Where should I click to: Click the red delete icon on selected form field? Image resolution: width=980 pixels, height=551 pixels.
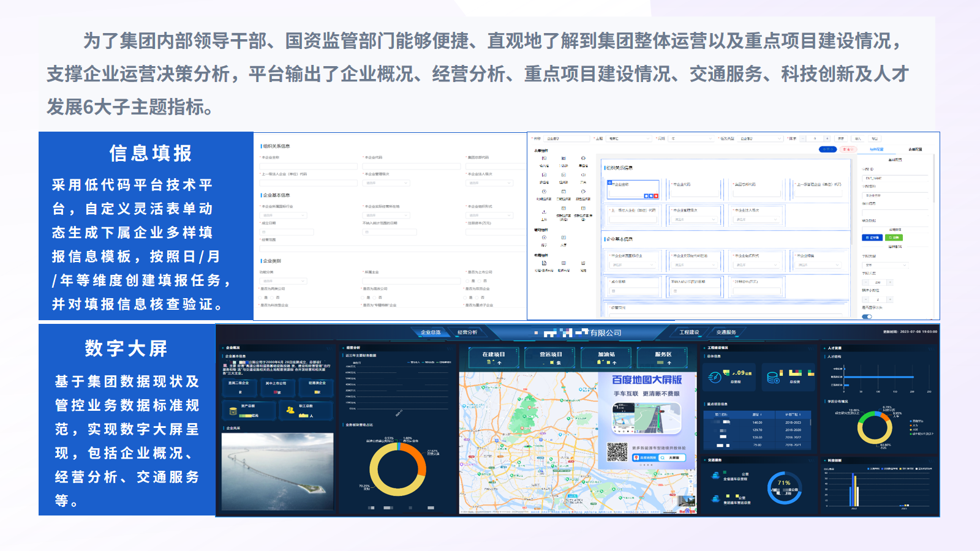point(656,196)
